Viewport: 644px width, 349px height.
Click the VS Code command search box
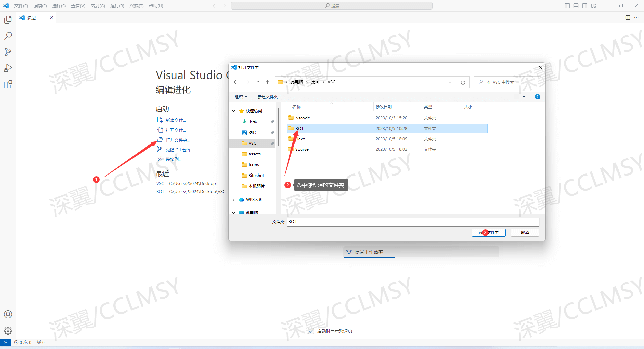[x=332, y=6]
